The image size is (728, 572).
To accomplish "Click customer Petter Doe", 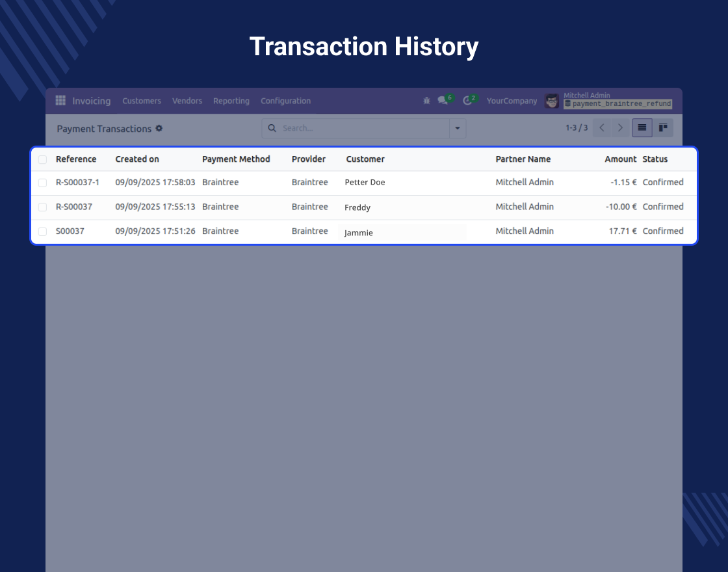I will (x=365, y=183).
